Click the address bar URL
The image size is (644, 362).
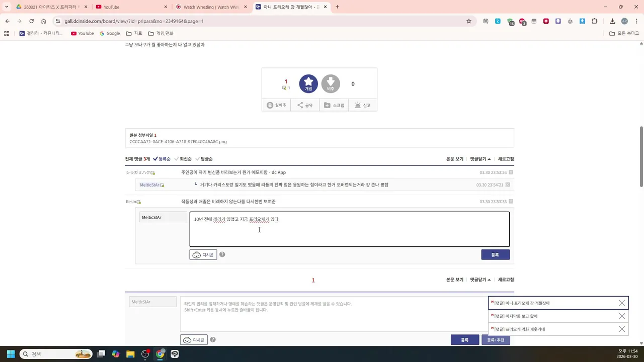point(134,21)
